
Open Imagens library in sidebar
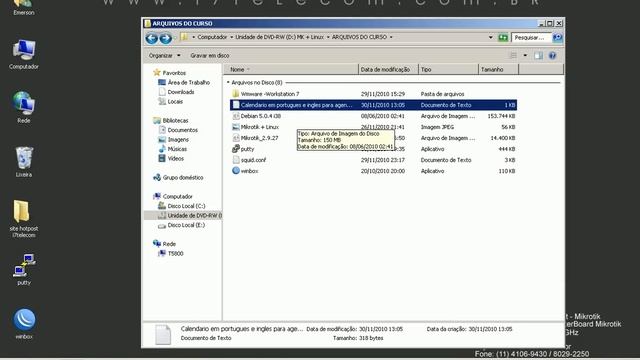pos(178,139)
